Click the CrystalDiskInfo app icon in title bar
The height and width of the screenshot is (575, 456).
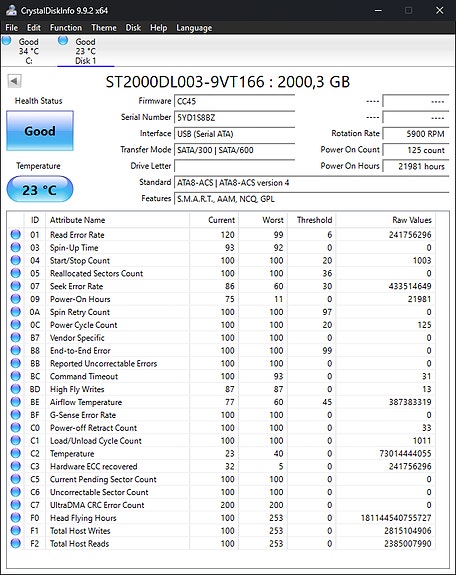point(11,10)
